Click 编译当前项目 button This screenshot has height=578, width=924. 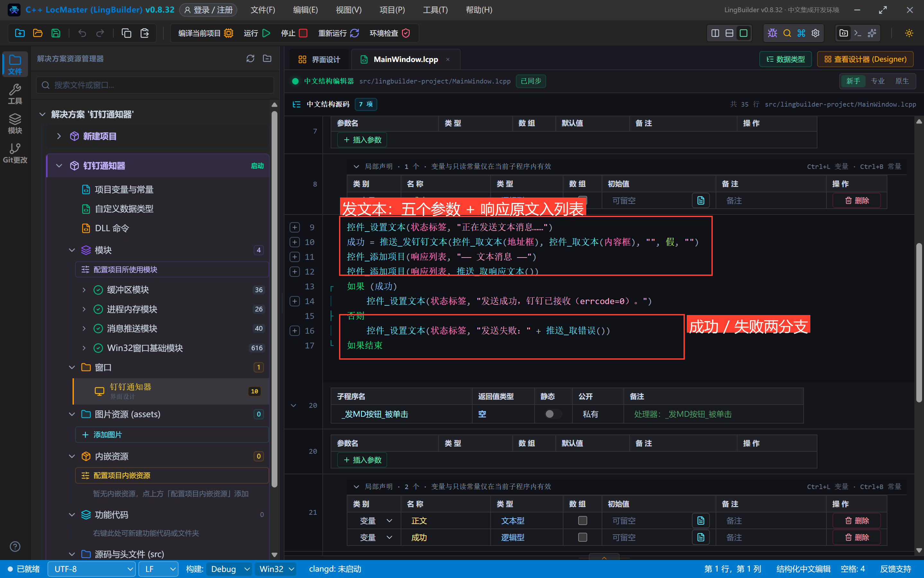click(x=205, y=33)
